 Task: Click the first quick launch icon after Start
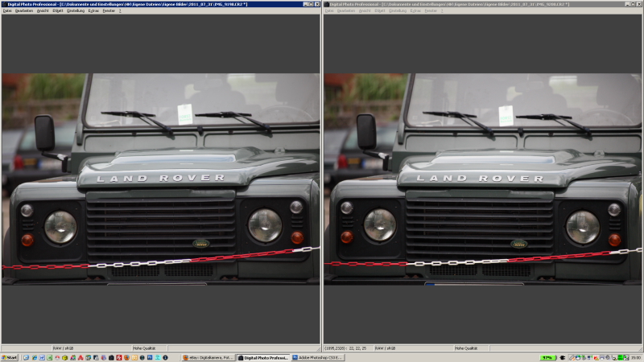click(27, 358)
